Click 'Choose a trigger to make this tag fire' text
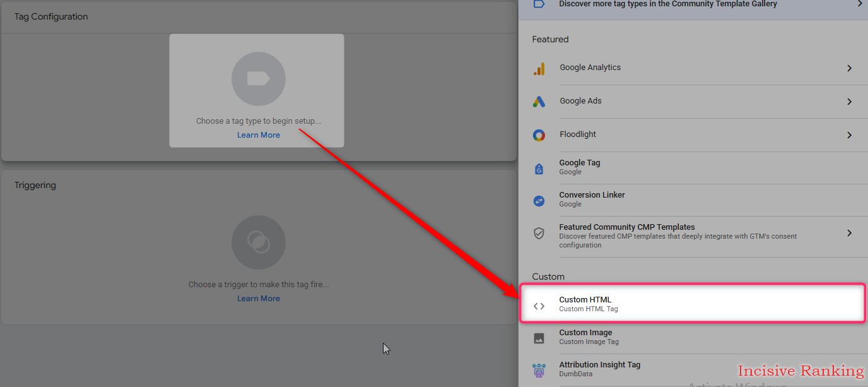The width and height of the screenshot is (868, 387). click(259, 285)
